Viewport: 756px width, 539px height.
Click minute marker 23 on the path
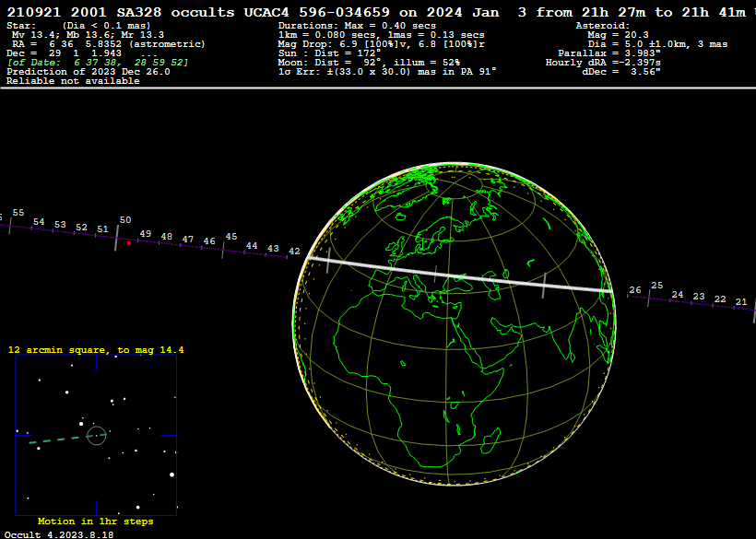tap(699, 297)
